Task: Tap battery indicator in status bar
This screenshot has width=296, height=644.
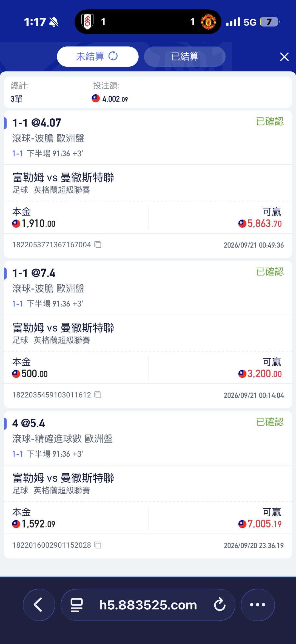Action: pyautogui.click(x=270, y=22)
